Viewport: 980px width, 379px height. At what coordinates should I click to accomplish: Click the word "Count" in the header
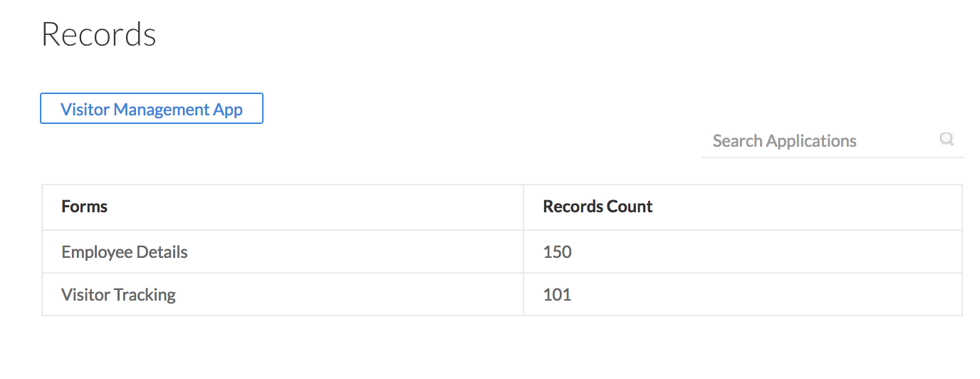(630, 207)
